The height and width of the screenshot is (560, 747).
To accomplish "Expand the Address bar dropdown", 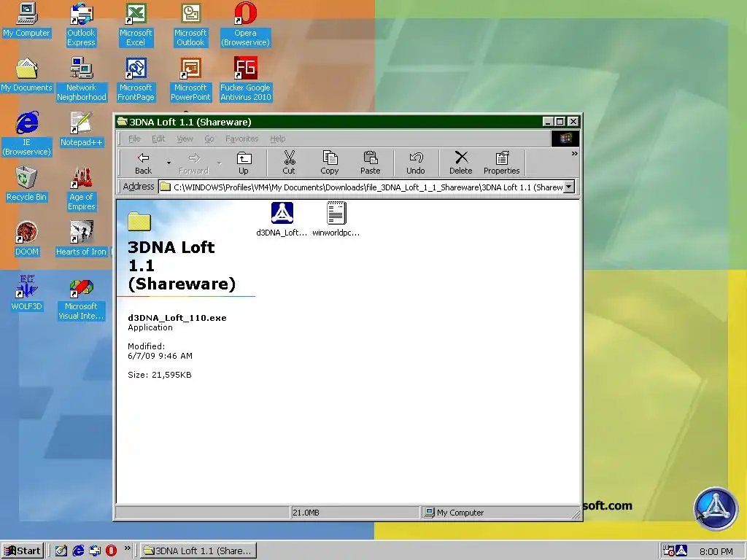I will tap(569, 187).
